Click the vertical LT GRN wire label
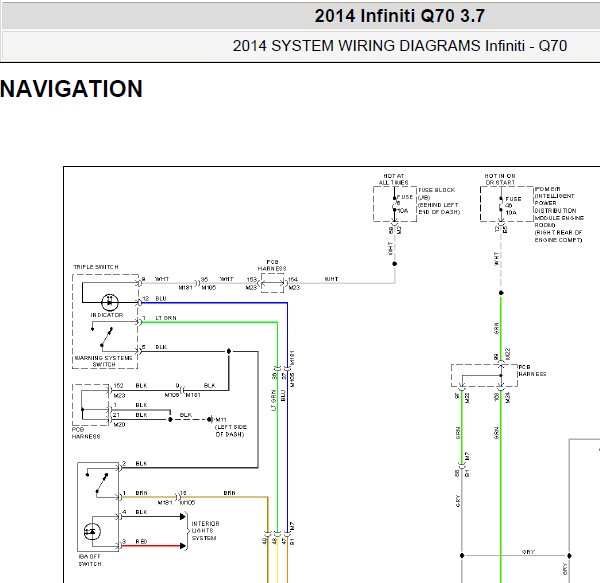 pyautogui.click(x=274, y=401)
